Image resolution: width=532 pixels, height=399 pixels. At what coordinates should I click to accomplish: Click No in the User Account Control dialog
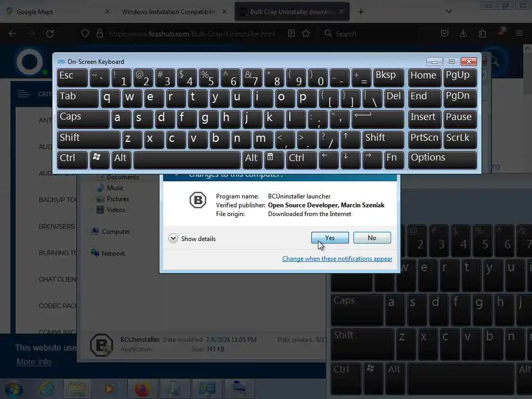coord(372,238)
